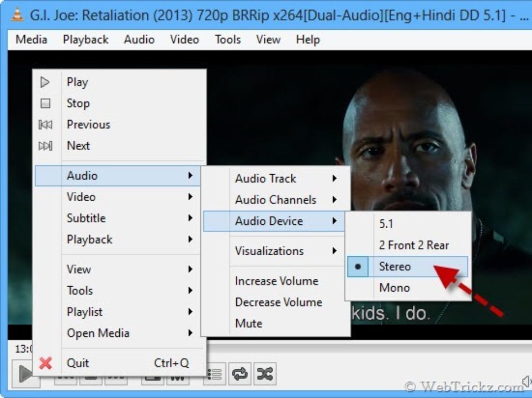Click the Stop square icon in menu
Image resolution: width=532 pixels, height=398 pixels.
coord(45,104)
